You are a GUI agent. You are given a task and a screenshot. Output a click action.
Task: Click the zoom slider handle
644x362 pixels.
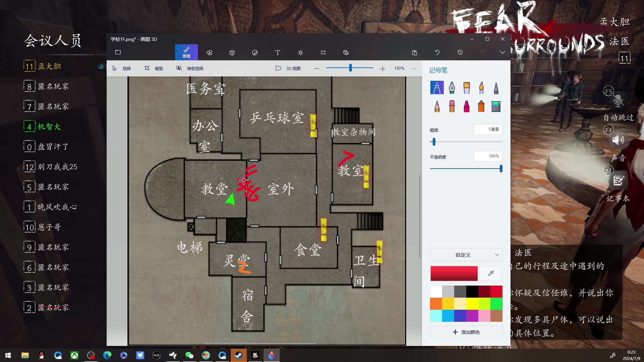click(351, 68)
